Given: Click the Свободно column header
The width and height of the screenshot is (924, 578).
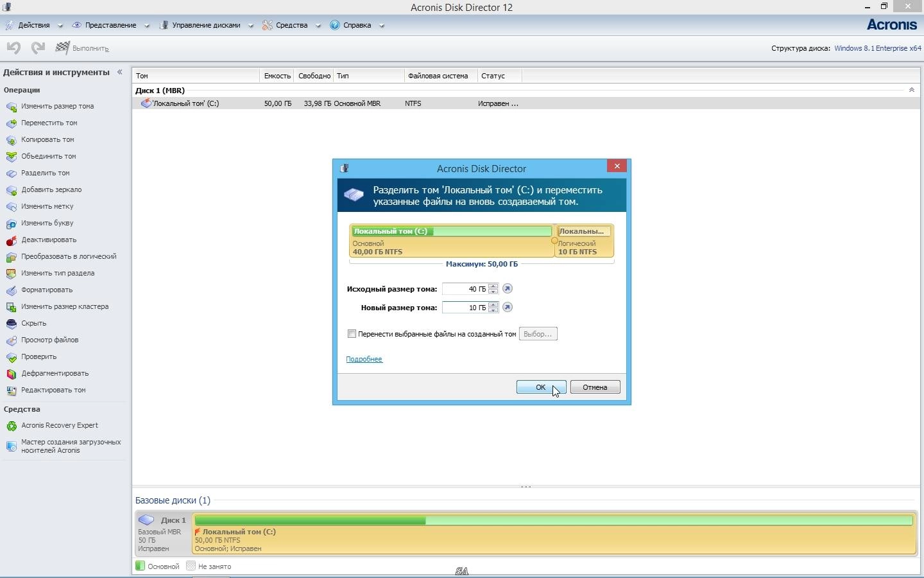Looking at the screenshot, I should pos(314,76).
